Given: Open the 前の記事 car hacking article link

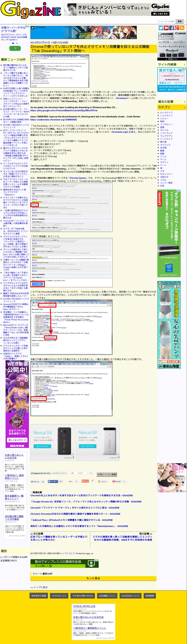Looking at the screenshot, I should point(122,538).
